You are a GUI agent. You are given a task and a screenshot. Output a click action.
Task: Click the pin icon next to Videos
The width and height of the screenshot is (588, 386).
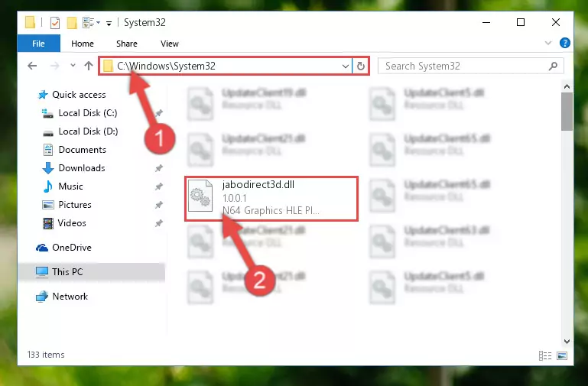[159, 223]
